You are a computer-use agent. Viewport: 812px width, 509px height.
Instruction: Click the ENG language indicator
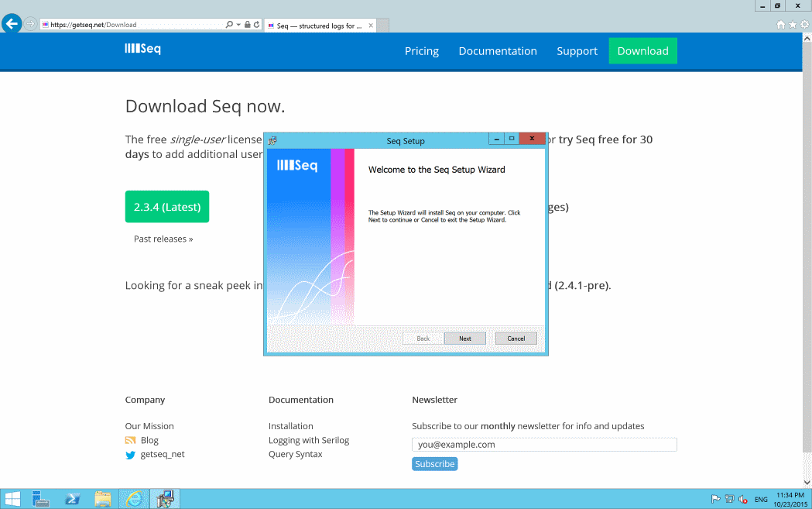[x=761, y=500]
